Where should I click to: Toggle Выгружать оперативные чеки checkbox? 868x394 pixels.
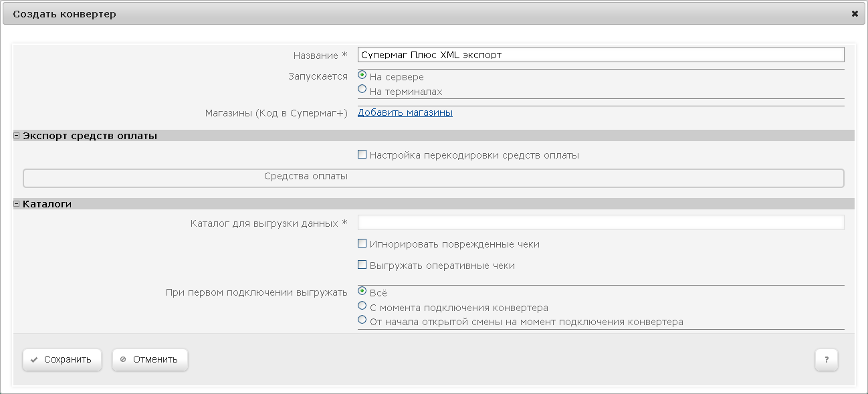[x=362, y=265]
